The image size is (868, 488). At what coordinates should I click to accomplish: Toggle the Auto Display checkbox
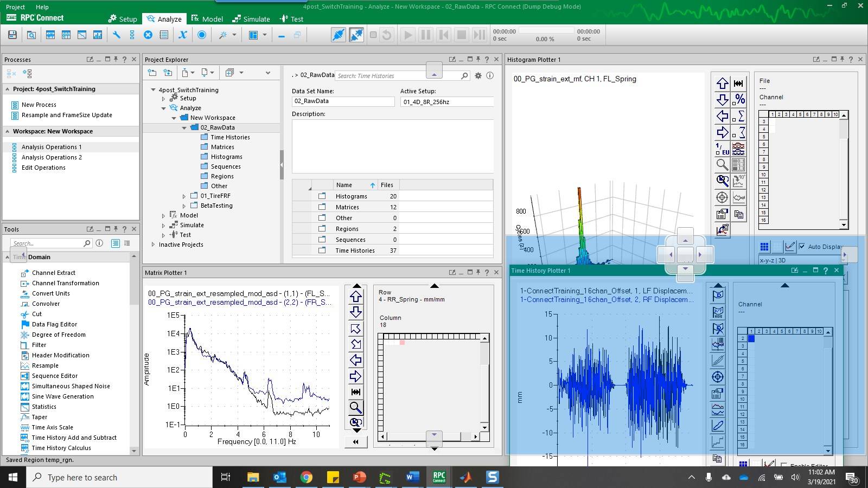coord(802,246)
